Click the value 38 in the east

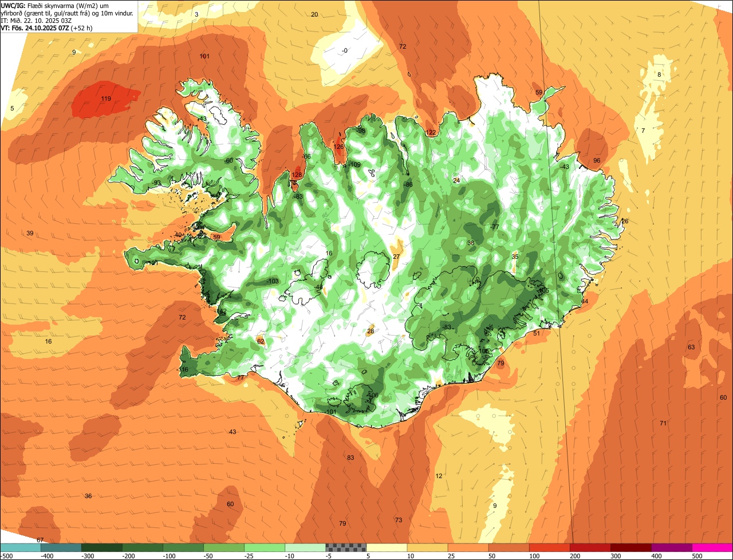click(x=471, y=243)
